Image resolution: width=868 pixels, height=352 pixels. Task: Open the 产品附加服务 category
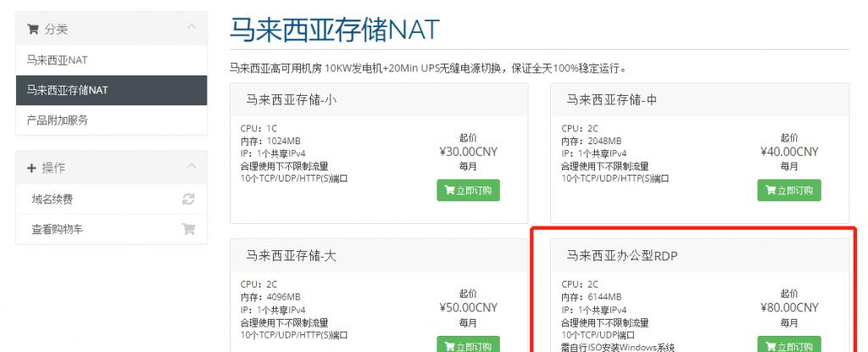point(111,120)
